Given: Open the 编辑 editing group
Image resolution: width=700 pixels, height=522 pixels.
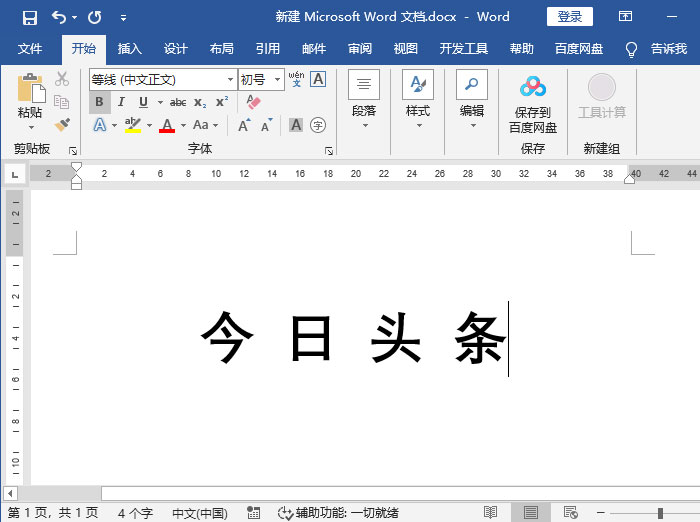Looking at the screenshot, I should point(472,99).
